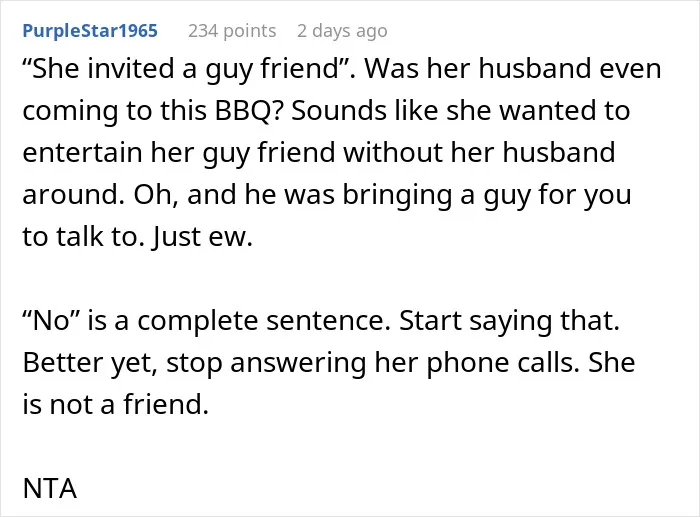700x517 pixels.
Task: Click the text "is not a friend."
Action: [116, 404]
